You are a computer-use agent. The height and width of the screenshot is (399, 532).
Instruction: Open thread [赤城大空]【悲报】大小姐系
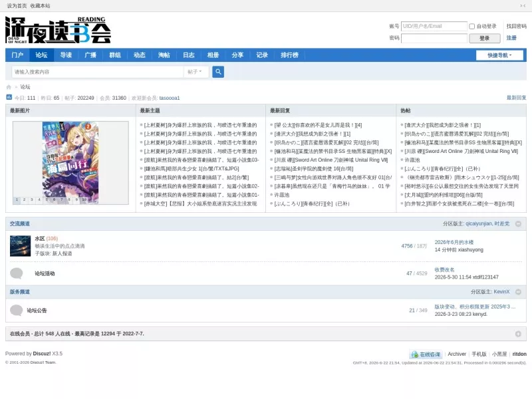[200, 203]
